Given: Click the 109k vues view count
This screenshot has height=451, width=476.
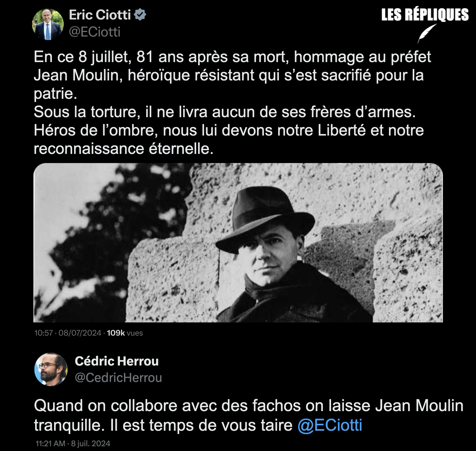Looking at the screenshot, I should click(125, 333).
